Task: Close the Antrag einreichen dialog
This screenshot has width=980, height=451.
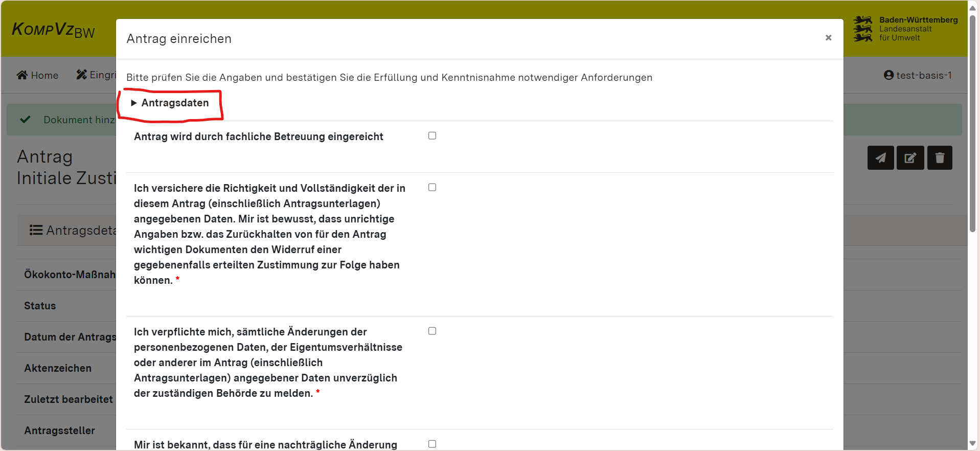Action: (x=828, y=38)
